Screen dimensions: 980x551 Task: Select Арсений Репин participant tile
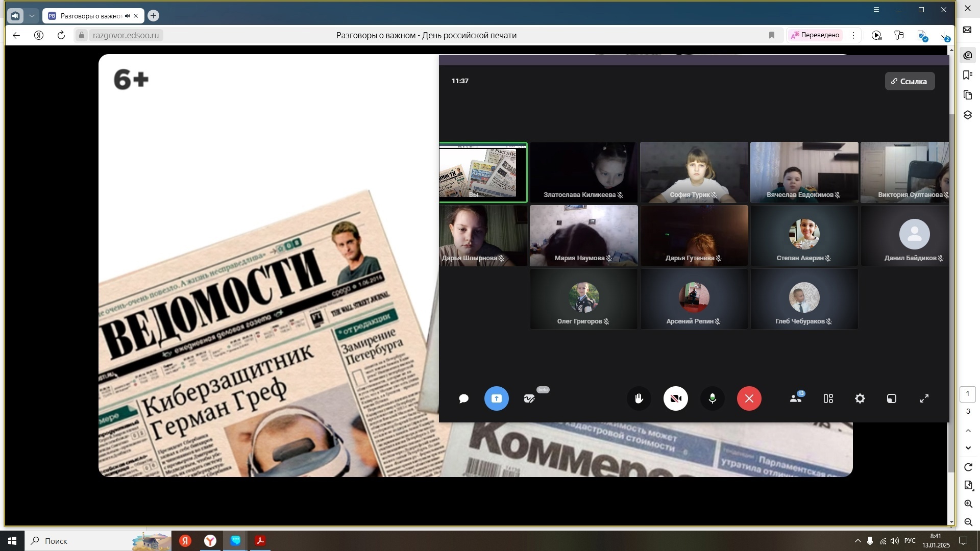point(694,299)
